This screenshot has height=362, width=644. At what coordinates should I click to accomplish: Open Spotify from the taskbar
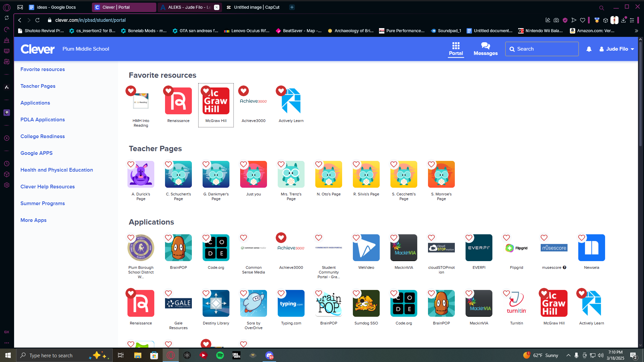point(220,355)
